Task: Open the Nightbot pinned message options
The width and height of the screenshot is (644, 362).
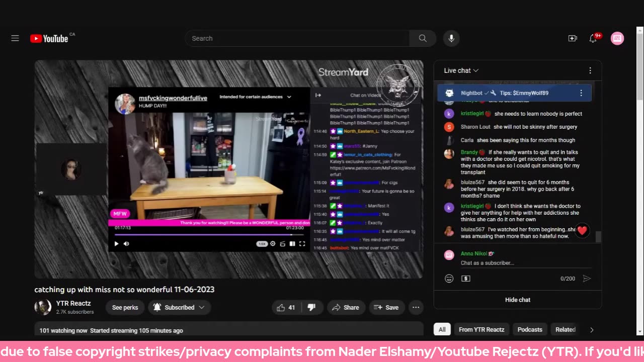Action: (x=581, y=93)
